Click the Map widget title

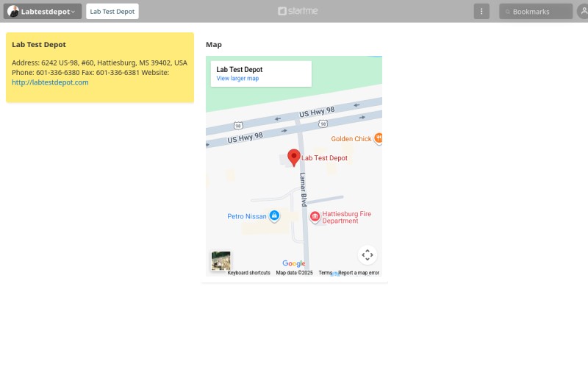pos(214,44)
